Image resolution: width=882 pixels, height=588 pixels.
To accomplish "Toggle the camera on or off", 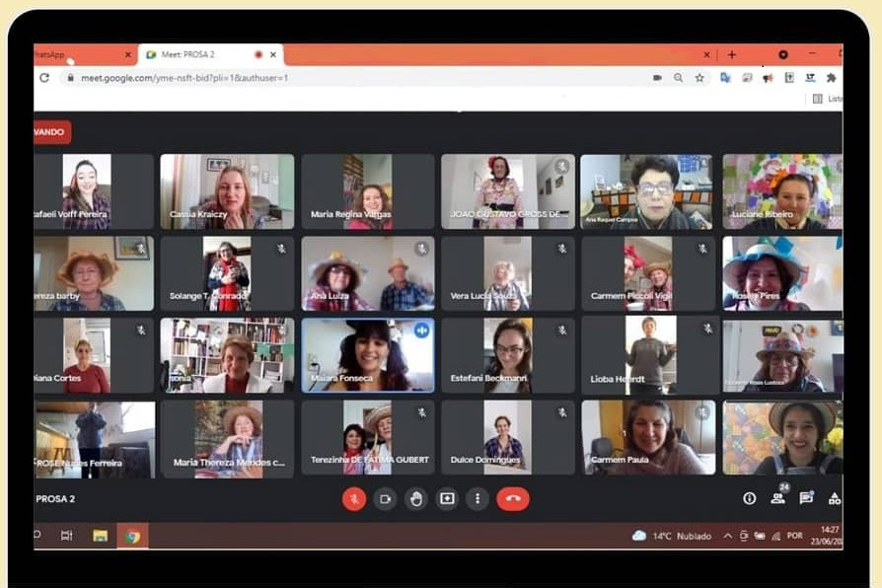I will 386,499.
